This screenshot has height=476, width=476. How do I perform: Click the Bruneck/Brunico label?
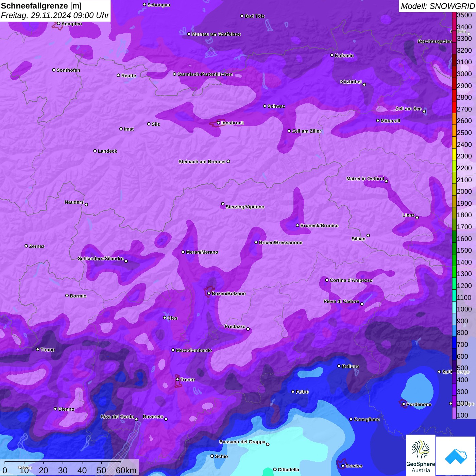(x=319, y=225)
